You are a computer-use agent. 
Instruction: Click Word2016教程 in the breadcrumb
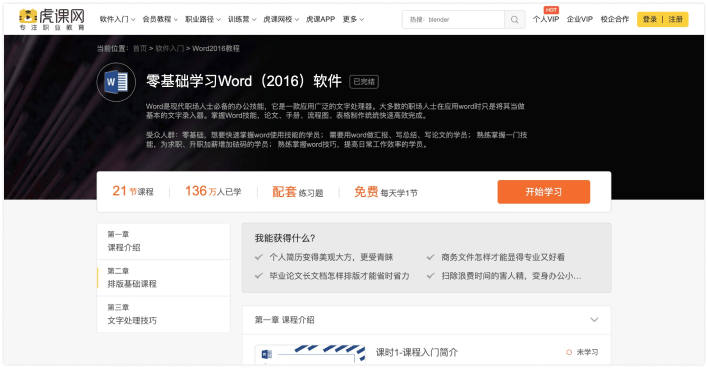click(216, 48)
